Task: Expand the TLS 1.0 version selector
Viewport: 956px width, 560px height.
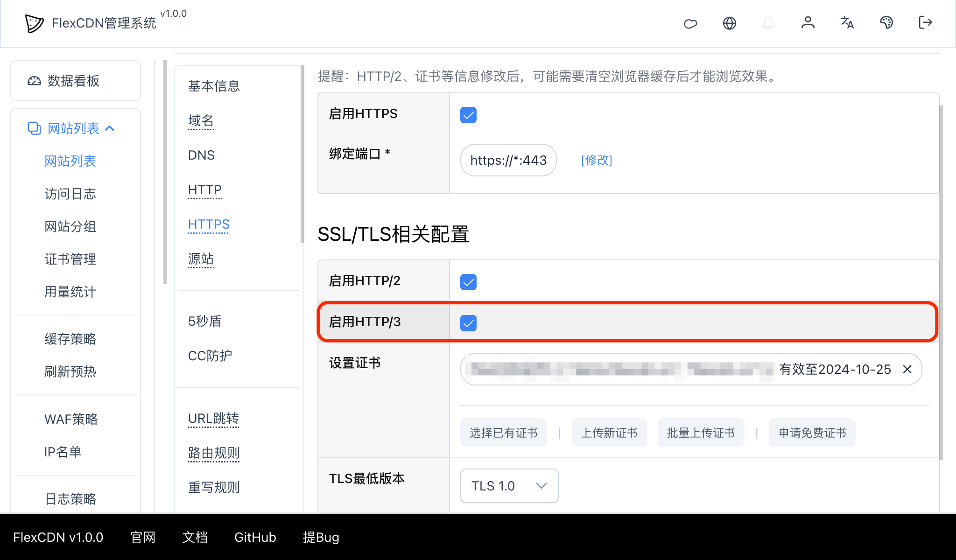Action: click(x=508, y=486)
